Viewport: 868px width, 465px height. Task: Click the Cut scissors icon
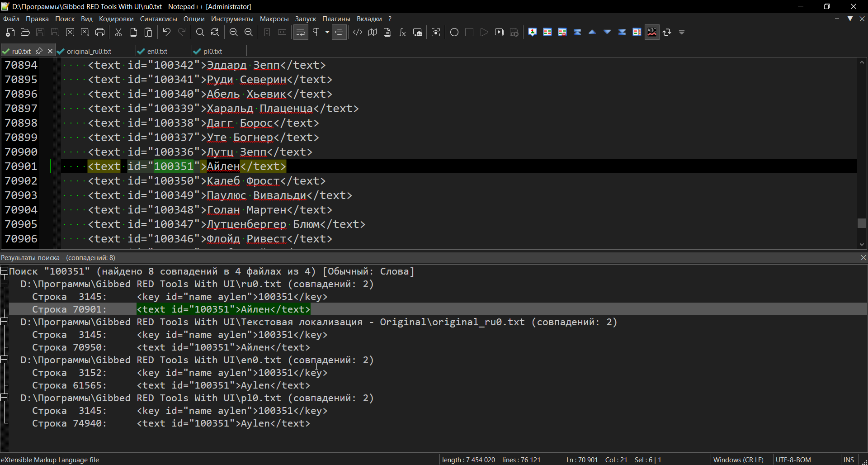tap(118, 32)
